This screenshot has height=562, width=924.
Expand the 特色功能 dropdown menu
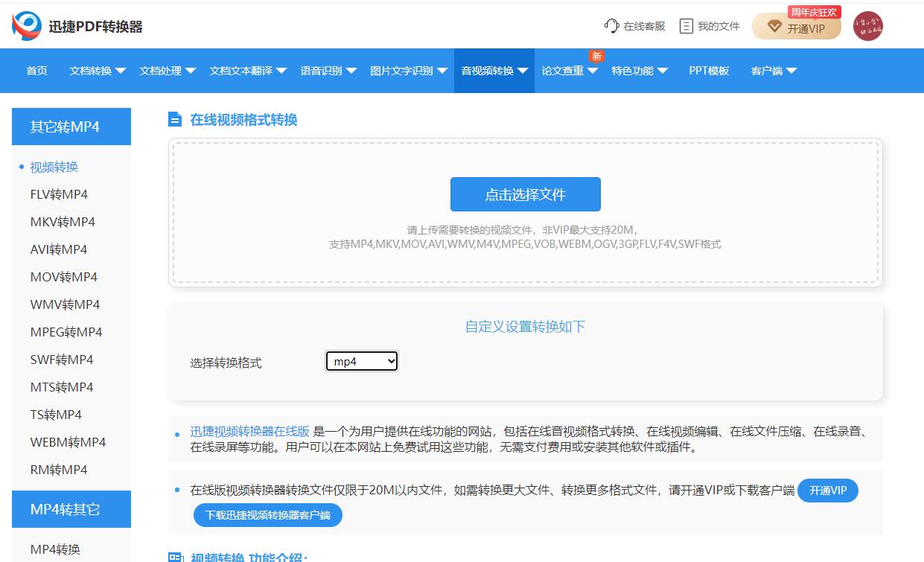640,71
